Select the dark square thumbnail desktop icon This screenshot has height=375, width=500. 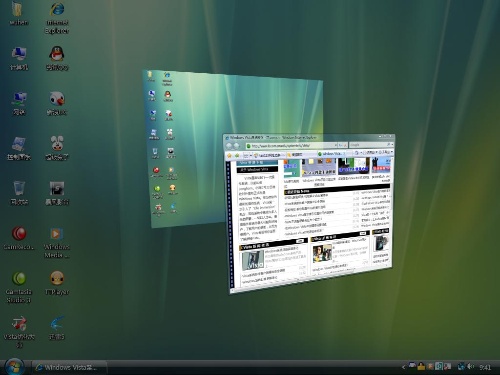[x=57, y=193]
